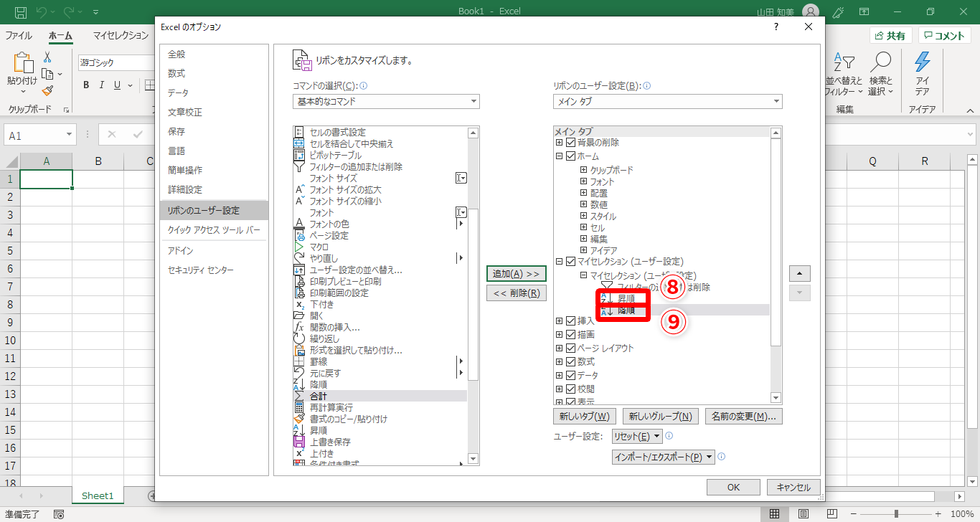Viewport: 980px width, 522px height.
Task: Select 全般 in the options category list
Action: coord(213,54)
